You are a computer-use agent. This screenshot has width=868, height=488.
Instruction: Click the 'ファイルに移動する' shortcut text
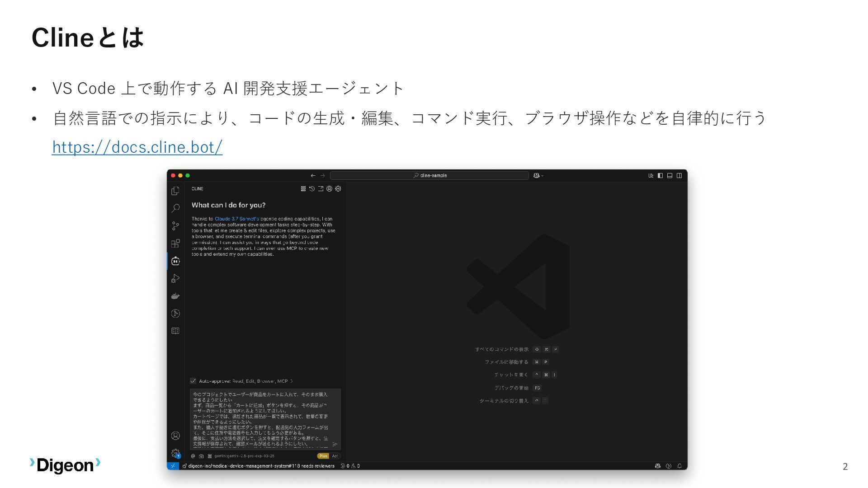point(506,362)
